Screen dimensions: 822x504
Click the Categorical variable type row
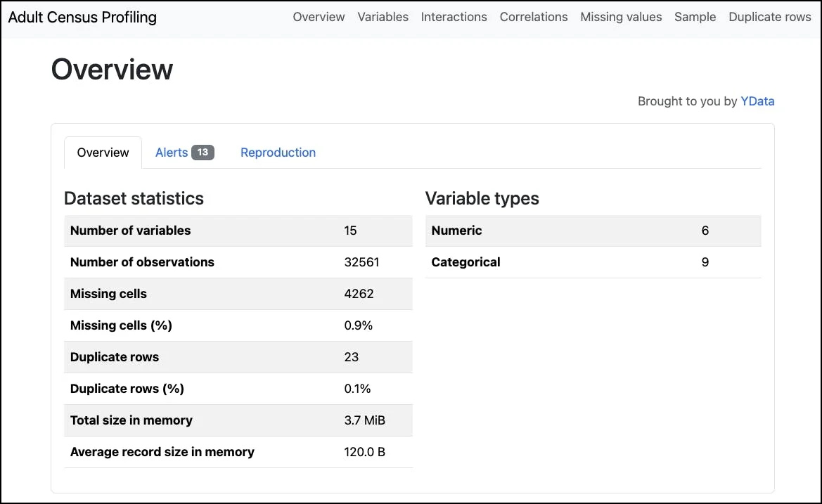[465, 262]
